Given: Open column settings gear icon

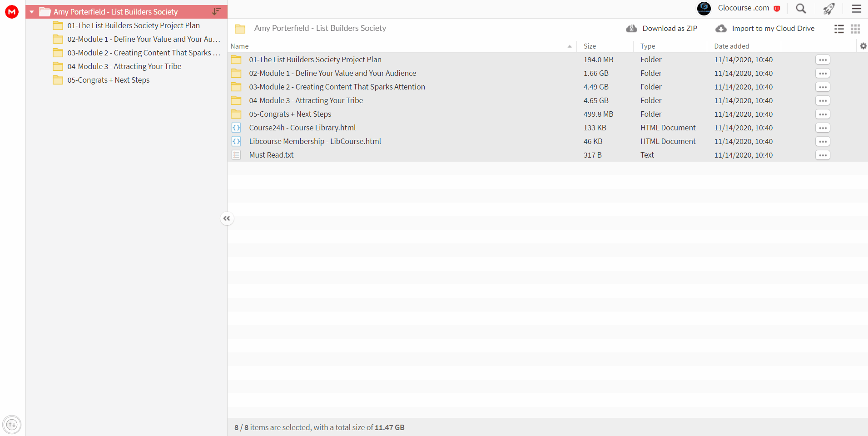Looking at the screenshot, I should coord(863,46).
